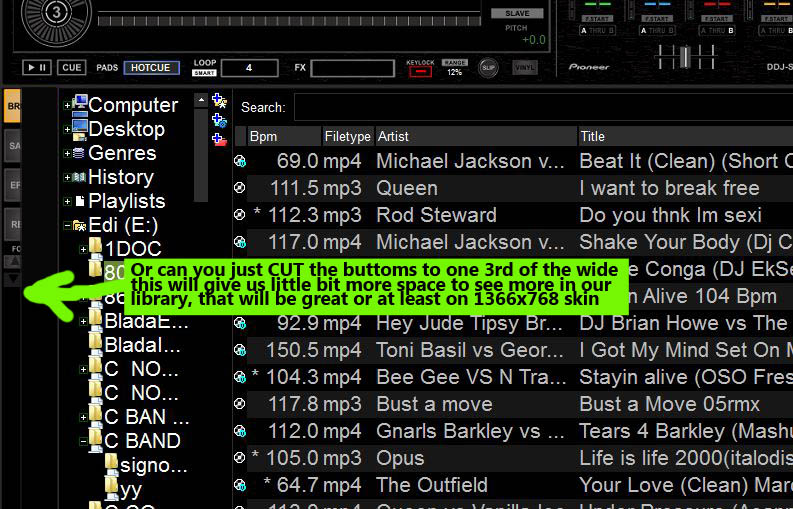Click the FX effect selection box
The image size is (793, 509).
[x=353, y=68]
